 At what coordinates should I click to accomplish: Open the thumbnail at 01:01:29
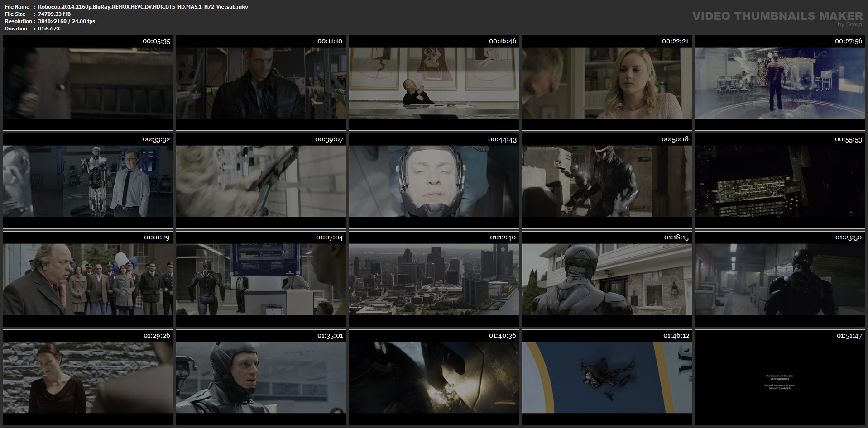(88, 279)
